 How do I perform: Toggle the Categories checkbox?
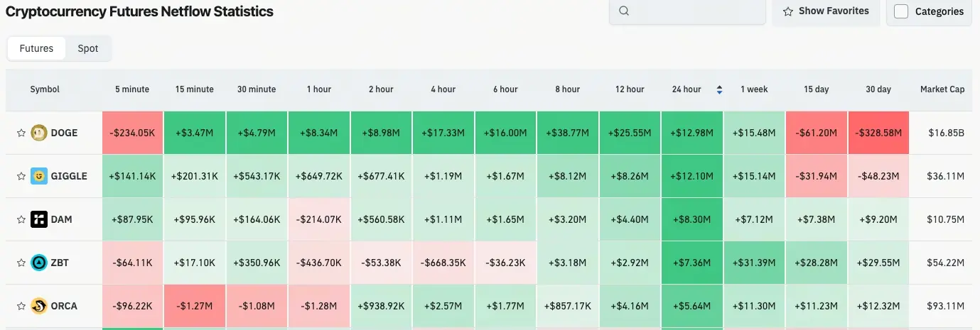pyautogui.click(x=900, y=11)
